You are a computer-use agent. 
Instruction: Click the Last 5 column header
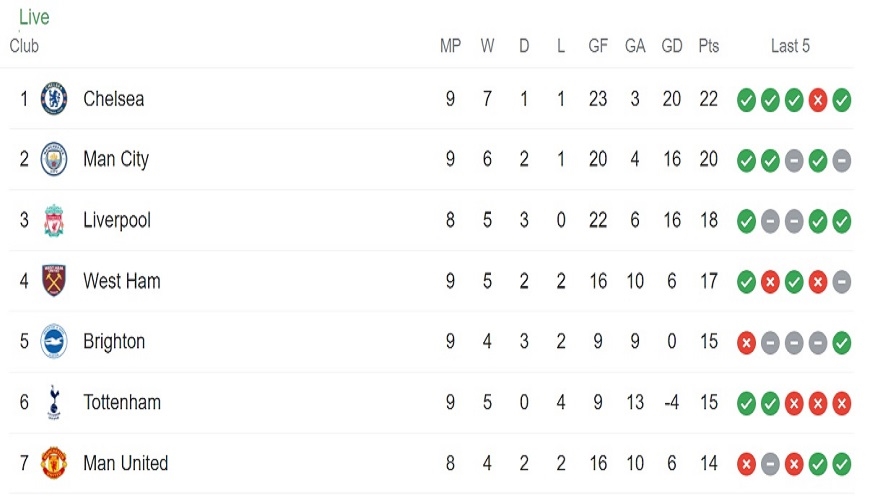790,46
